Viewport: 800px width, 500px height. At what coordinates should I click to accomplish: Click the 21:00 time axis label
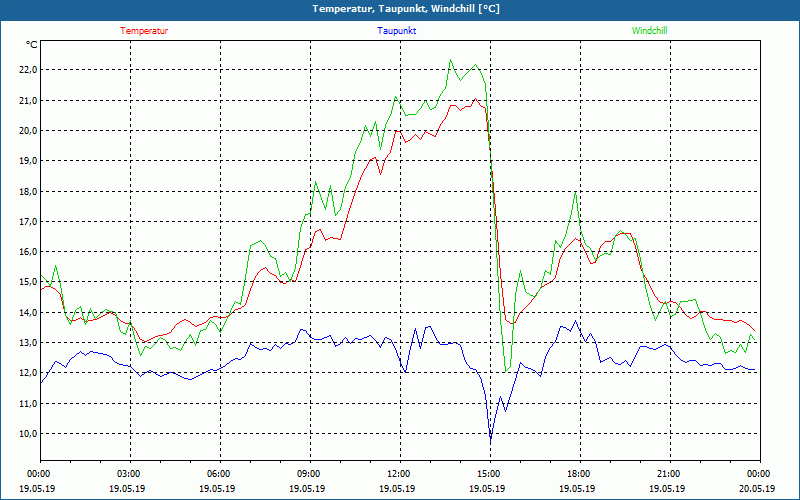click(x=670, y=474)
